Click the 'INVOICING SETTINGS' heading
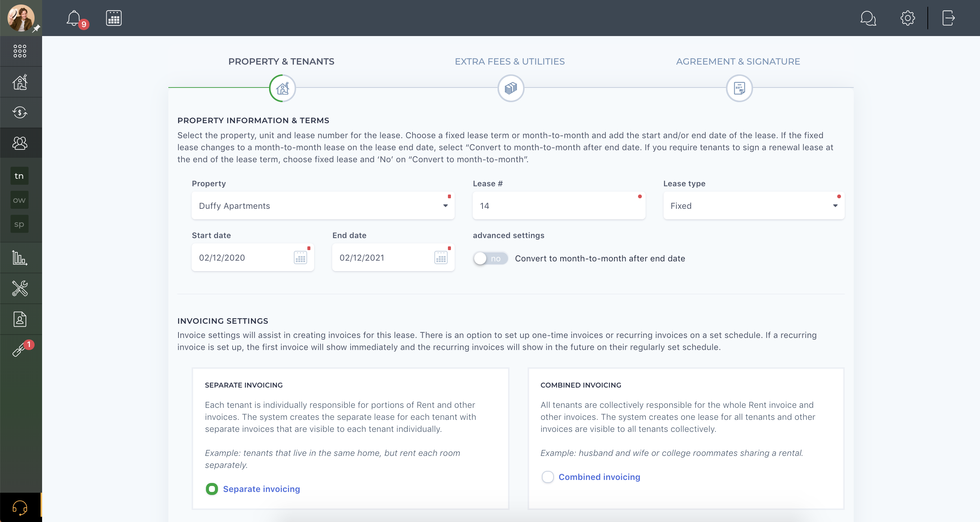980x522 pixels. pos(222,321)
